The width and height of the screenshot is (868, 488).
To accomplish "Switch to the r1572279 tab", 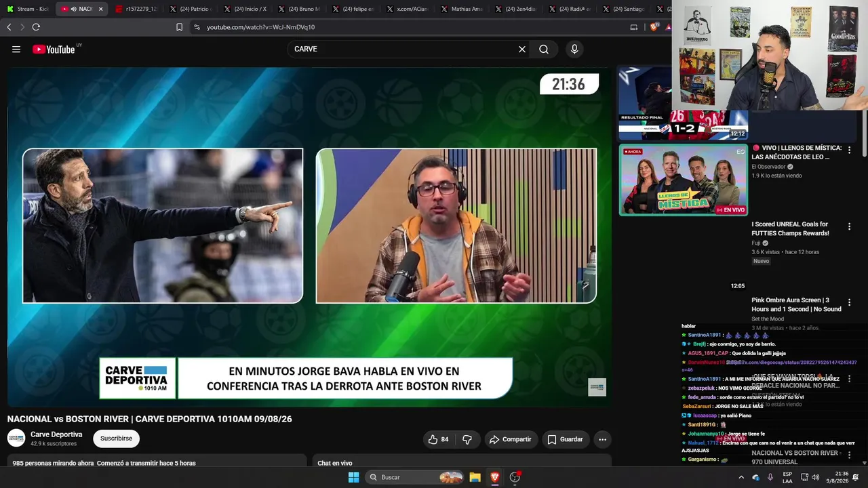I will pyautogui.click(x=136, y=9).
